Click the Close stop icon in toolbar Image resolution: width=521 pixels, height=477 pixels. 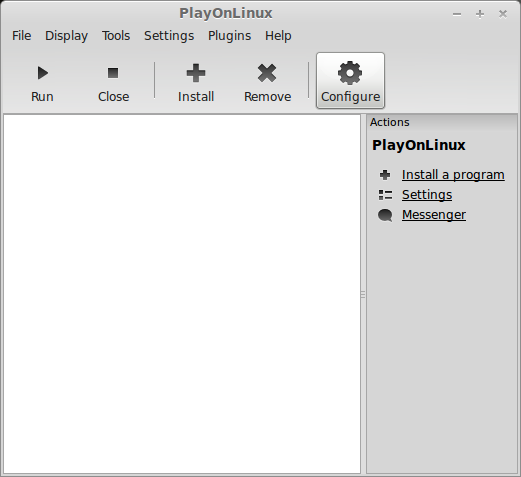point(113,73)
